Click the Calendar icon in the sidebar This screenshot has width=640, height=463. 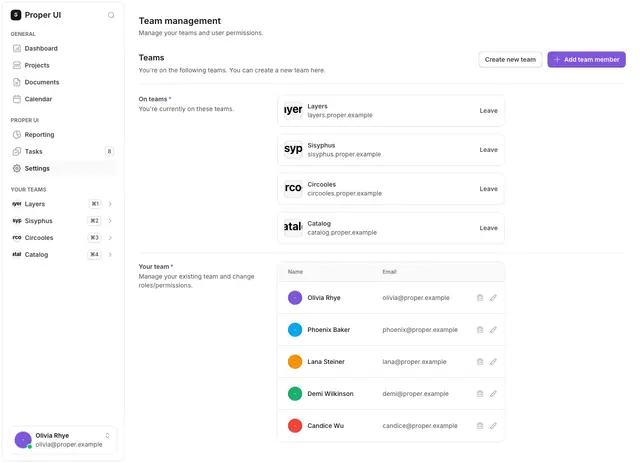17,99
